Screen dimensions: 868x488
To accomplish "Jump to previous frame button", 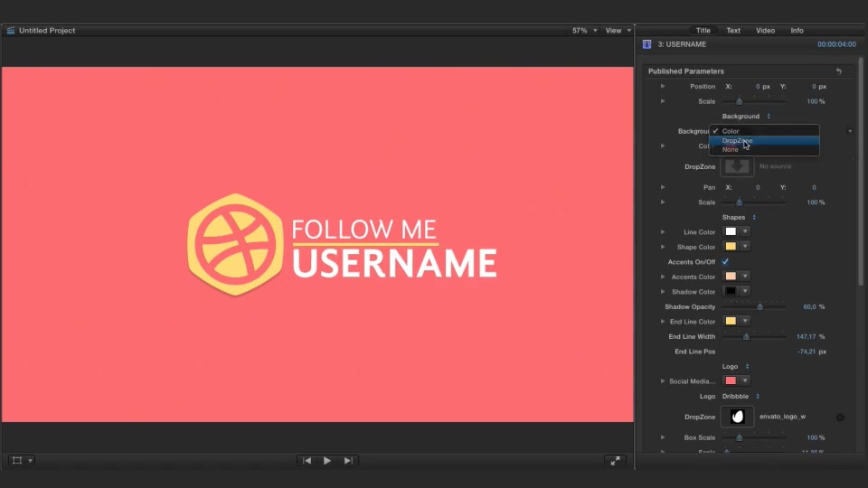I will (x=307, y=460).
